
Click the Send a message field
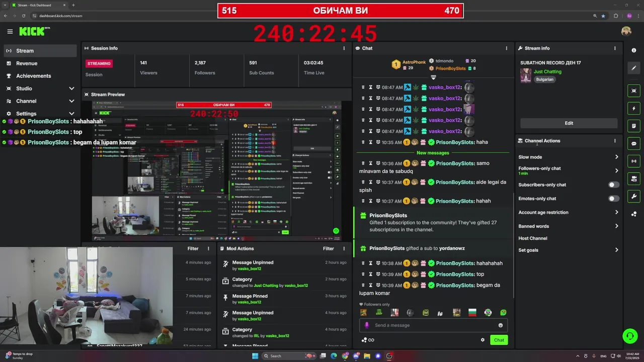(433, 325)
